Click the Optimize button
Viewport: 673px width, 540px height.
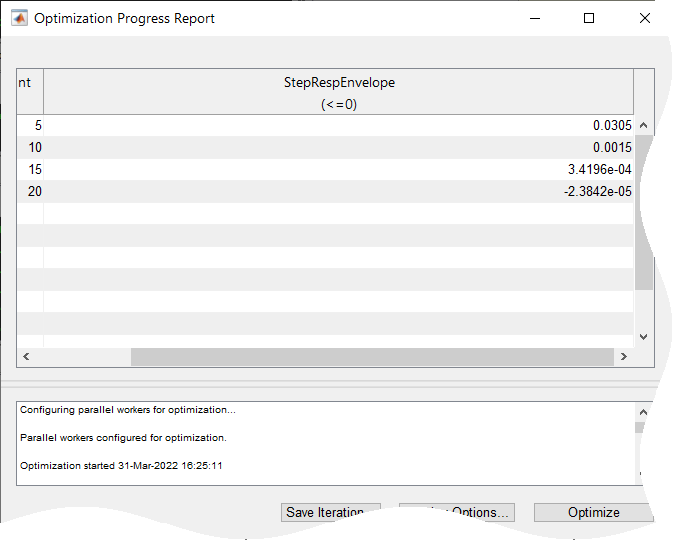593,513
